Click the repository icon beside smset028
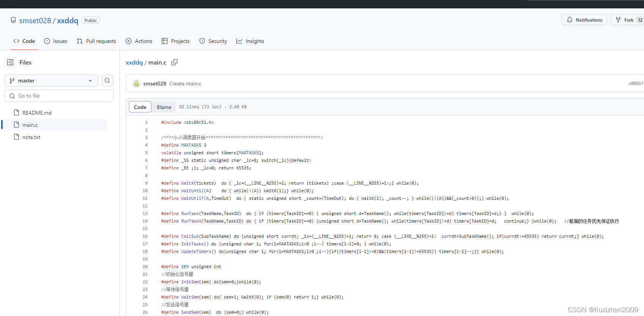 (13, 20)
